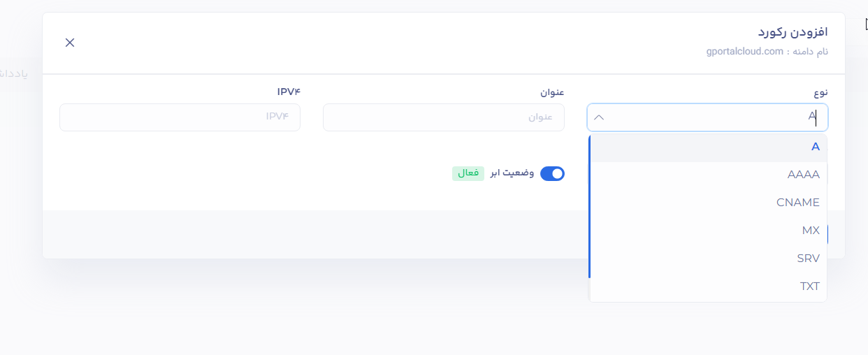868x355 pixels.
Task: Focus the عنوان title input field
Action: click(x=443, y=117)
